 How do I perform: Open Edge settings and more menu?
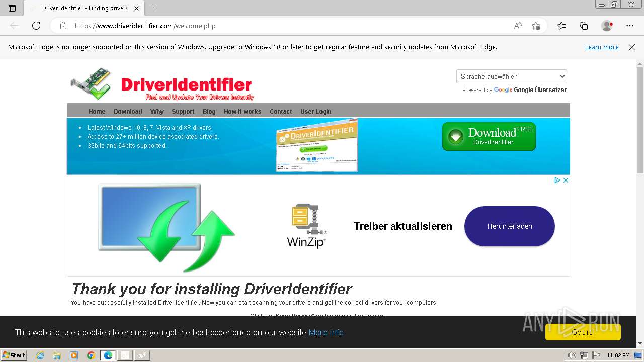(x=630, y=26)
